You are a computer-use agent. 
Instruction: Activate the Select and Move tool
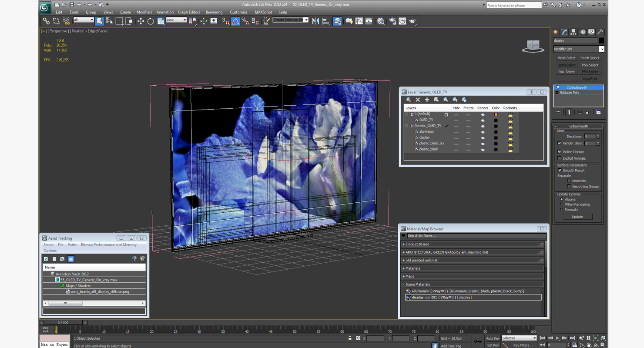pos(141,21)
